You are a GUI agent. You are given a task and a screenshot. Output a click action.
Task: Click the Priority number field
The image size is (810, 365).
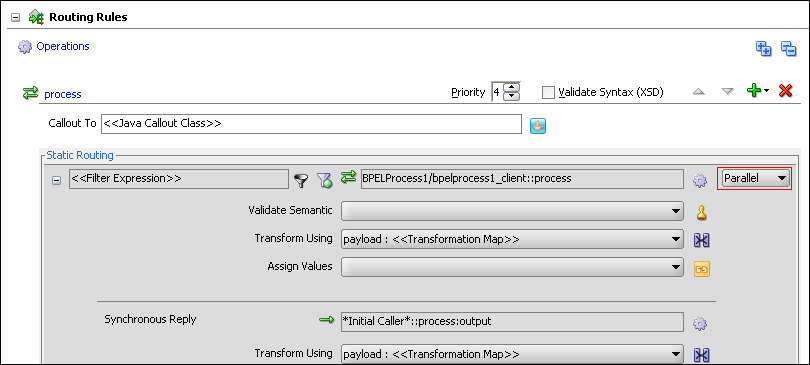(497, 92)
